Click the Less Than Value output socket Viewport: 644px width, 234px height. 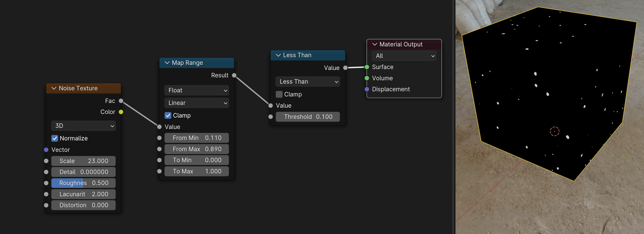pos(345,68)
